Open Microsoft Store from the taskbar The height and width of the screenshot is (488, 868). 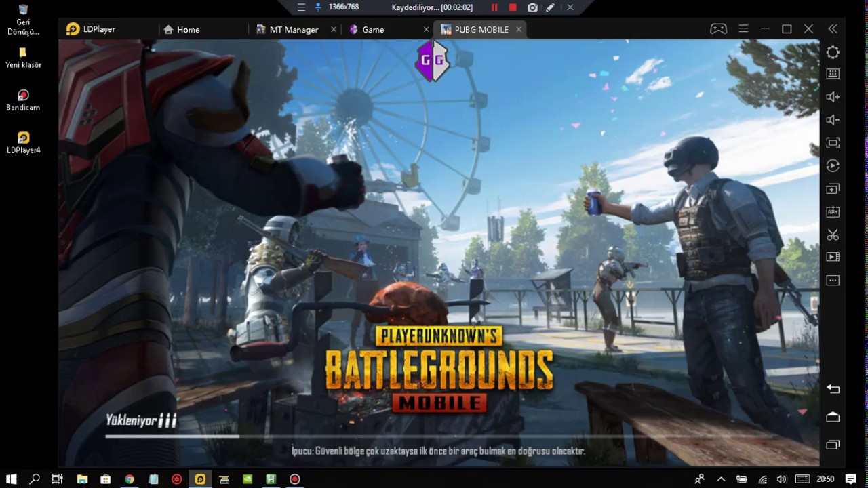[x=106, y=479]
